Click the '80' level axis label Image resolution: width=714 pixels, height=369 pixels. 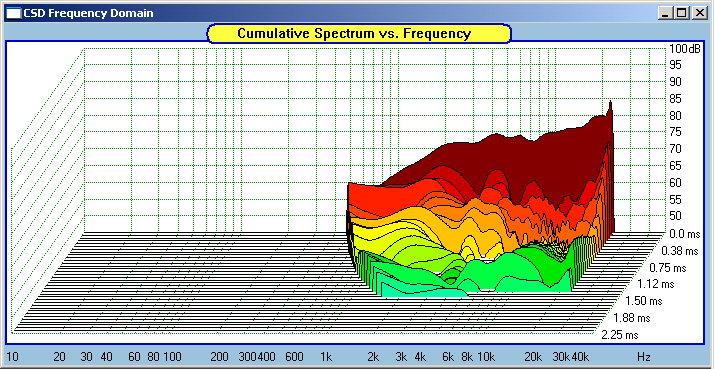[675, 116]
